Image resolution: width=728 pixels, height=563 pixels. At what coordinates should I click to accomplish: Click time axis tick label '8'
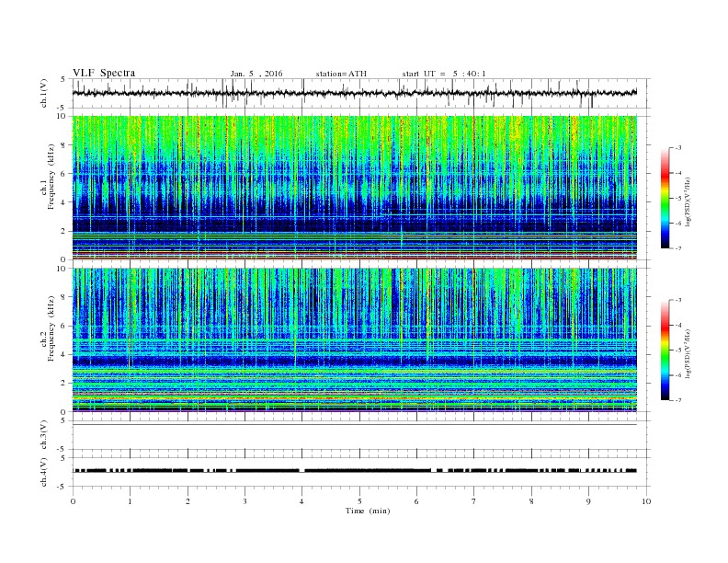pos(531,501)
